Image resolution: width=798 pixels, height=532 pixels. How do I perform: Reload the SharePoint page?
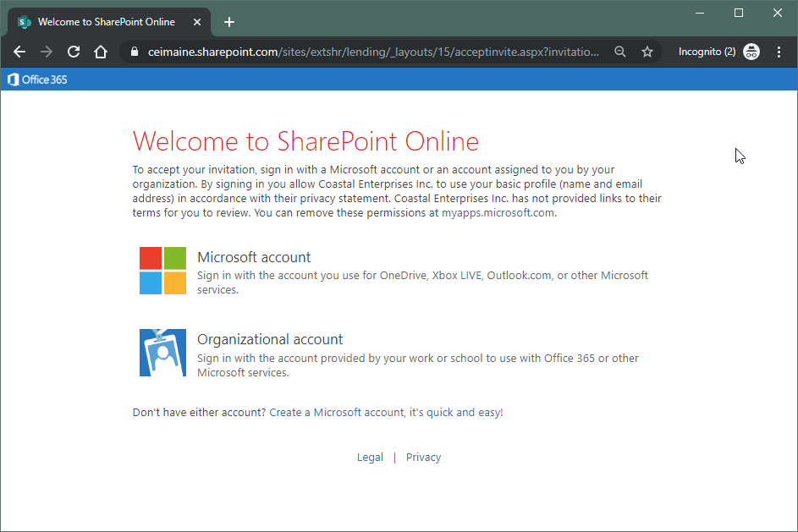[x=74, y=52]
